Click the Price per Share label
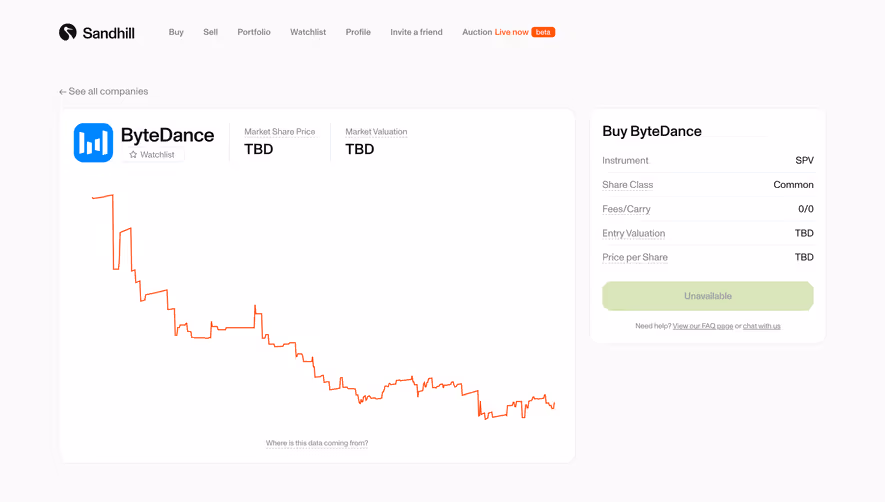This screenshot has height=502, width=885. [635, 257]
